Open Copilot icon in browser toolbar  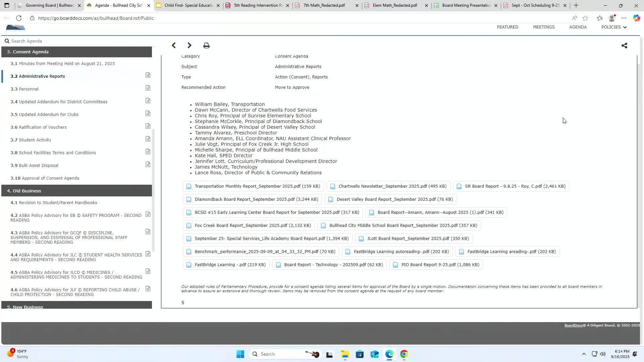[636, 18]
